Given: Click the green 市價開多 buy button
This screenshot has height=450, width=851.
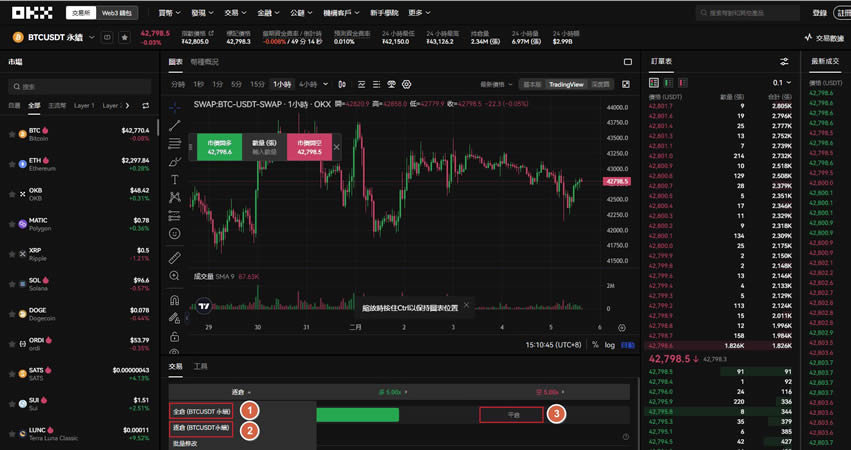Looking at the screenshot, I should coord(219,147).
